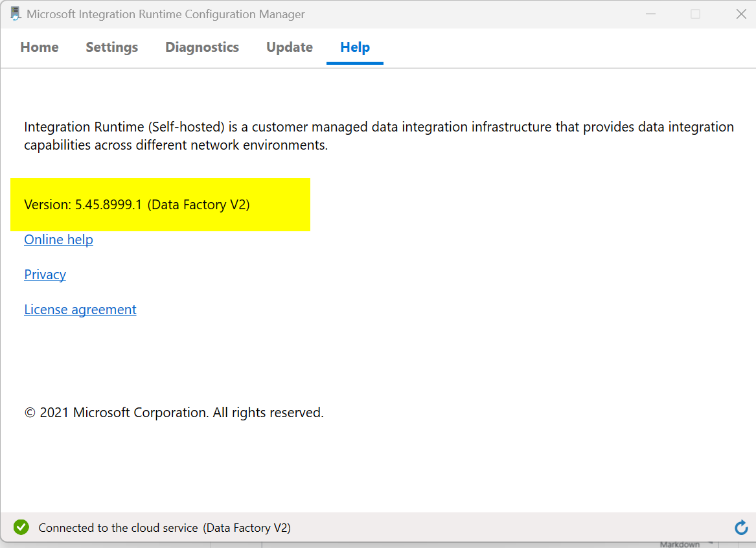Select the Update tab
The image size is (756, 548).
point(290,47)
